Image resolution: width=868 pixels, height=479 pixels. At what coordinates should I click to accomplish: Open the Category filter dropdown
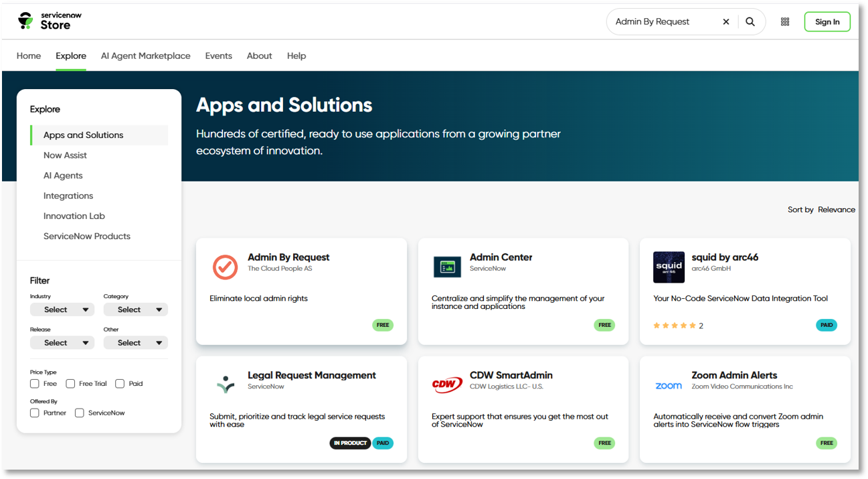pos(136,310)
